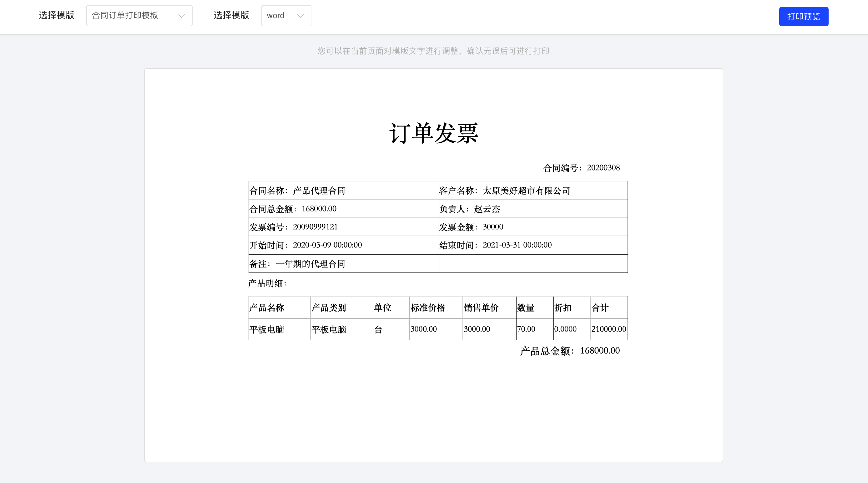Viewport: 868px width, 483px height.
Task: Click the 210000.00 total cell
Action: point(608,329)
